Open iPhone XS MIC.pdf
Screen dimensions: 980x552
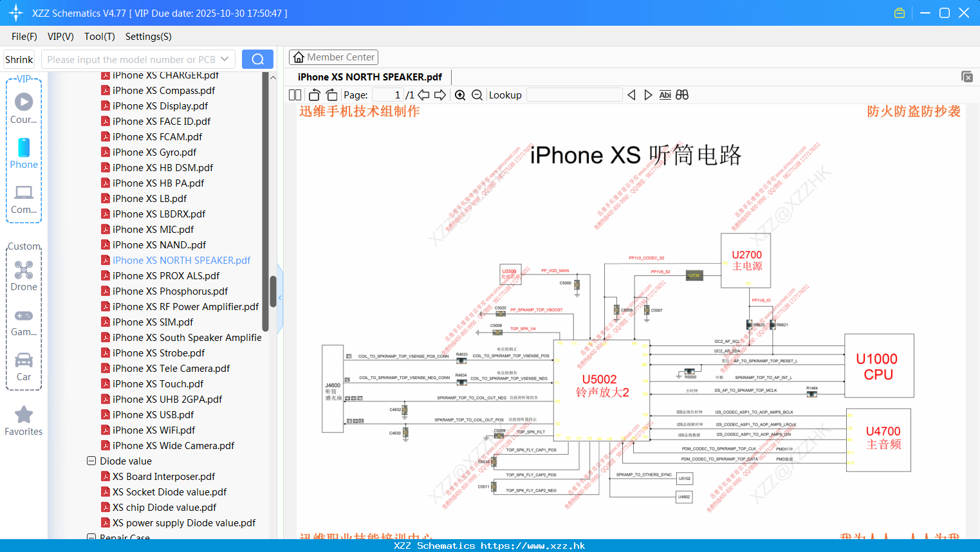tap(153, 229)
